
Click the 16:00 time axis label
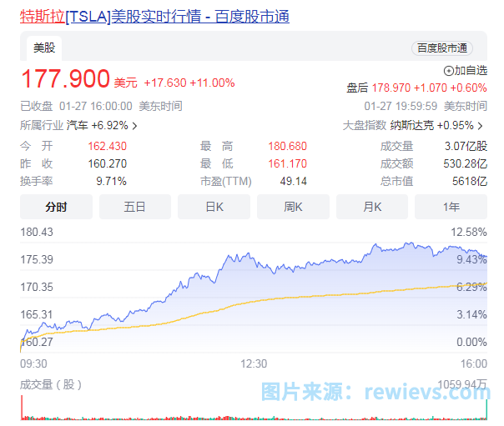(x=474, y=363)
